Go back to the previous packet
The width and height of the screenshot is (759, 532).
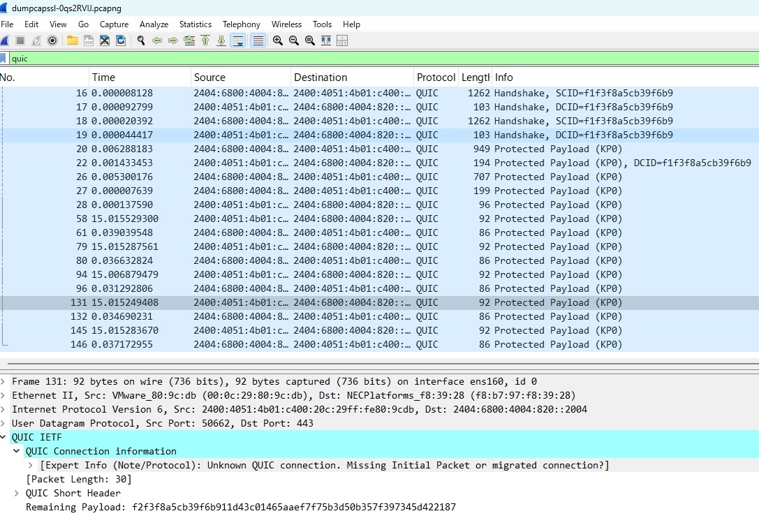[157, 40]
